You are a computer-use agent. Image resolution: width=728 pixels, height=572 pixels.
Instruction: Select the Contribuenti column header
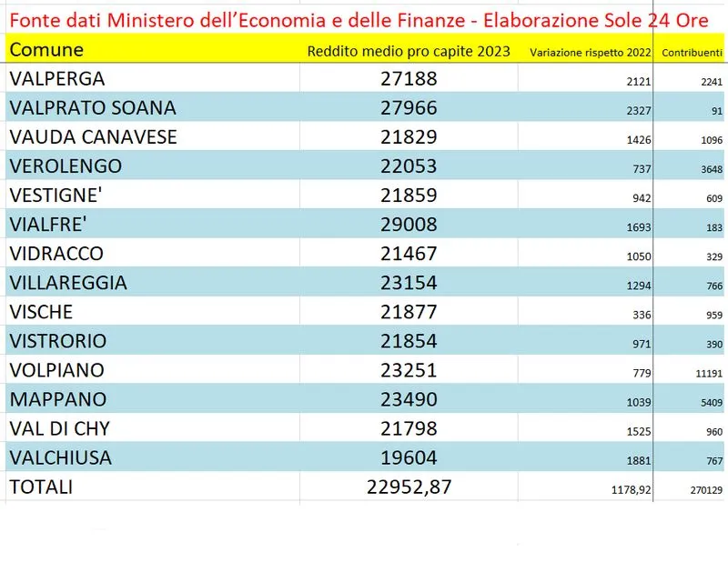tap(693, 53)
